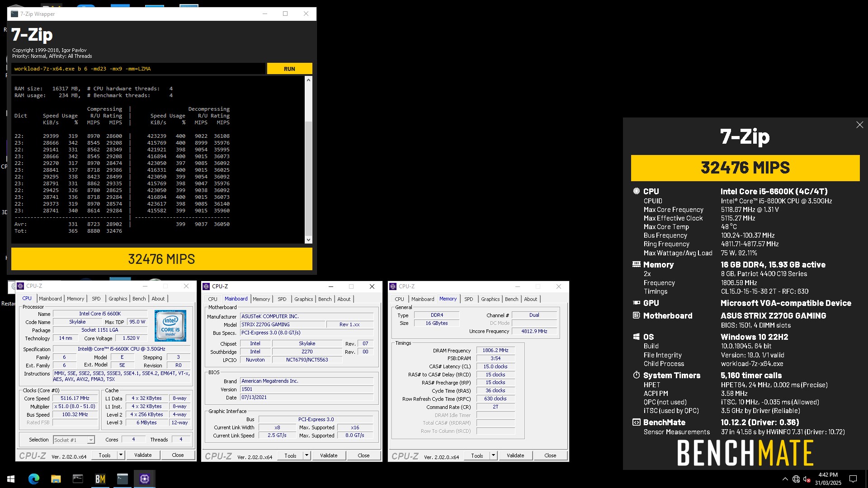Screen dimensions: 868x488
Task: Click the RUN button in 7-Zip Wrapper
Action: click(x=289, y=69)
